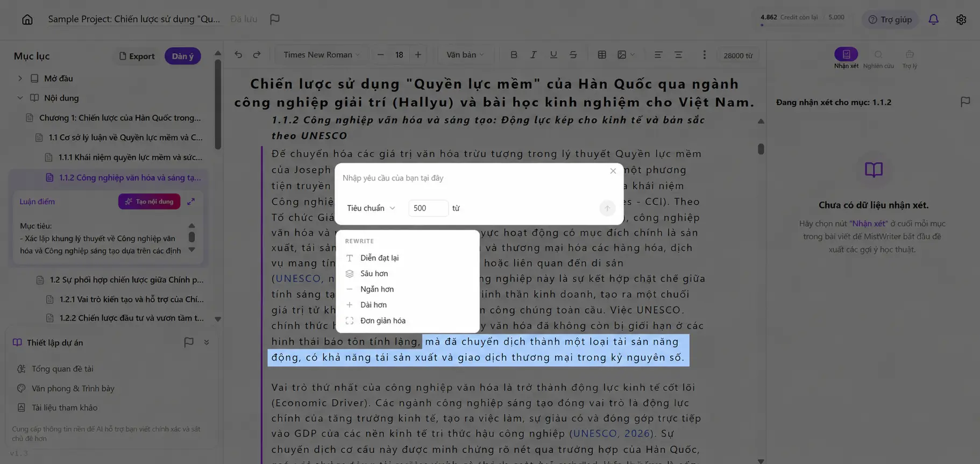
Task: Toggle bold formatting
Action: (x=514, y=55)
